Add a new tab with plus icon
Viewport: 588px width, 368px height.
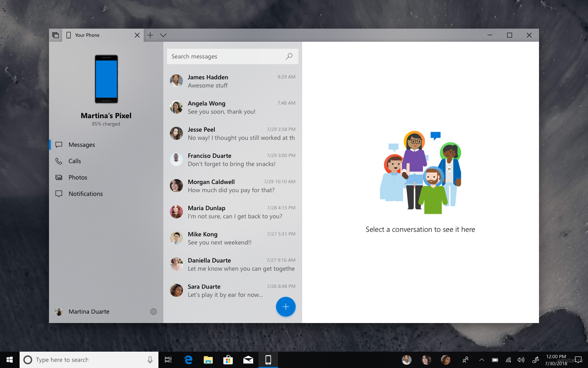[150, 35]
